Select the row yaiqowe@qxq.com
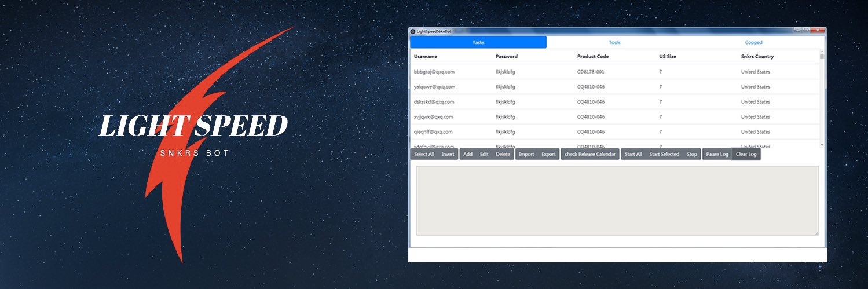Image resolution: width=868 pixels, height=289 pixels. tap(614, 87)
